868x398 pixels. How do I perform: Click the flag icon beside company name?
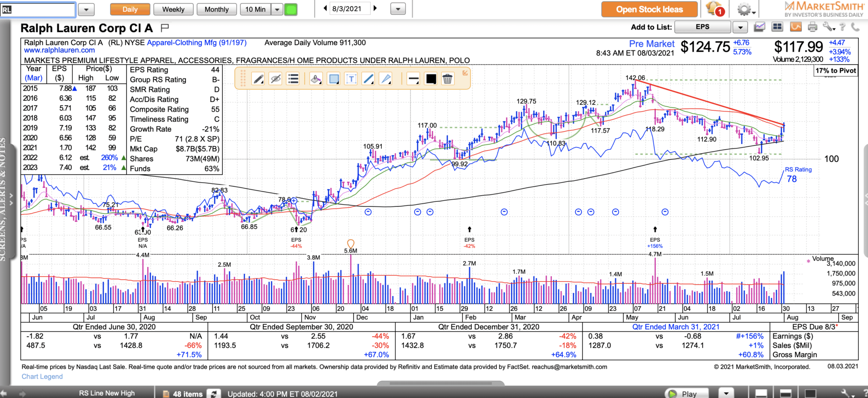coord(165,28)
